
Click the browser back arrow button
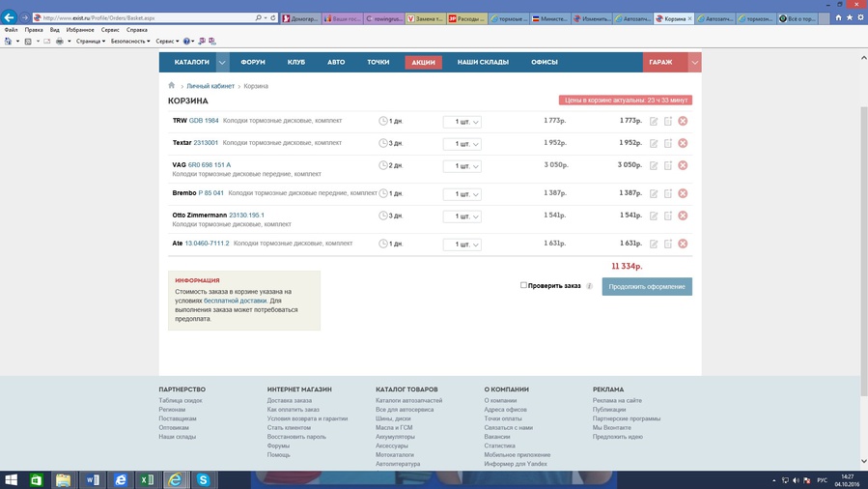(9, 17)
